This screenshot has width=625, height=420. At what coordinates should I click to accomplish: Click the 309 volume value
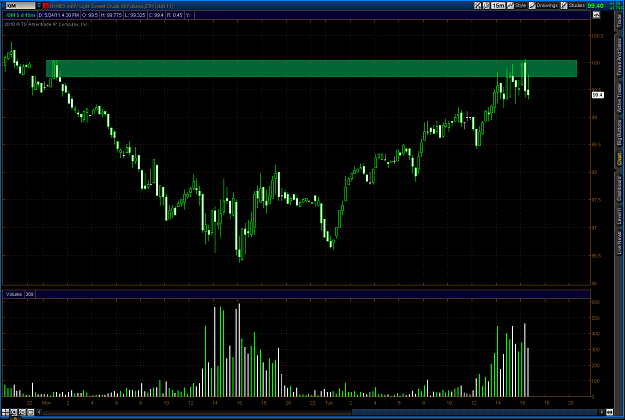(29, 294)
